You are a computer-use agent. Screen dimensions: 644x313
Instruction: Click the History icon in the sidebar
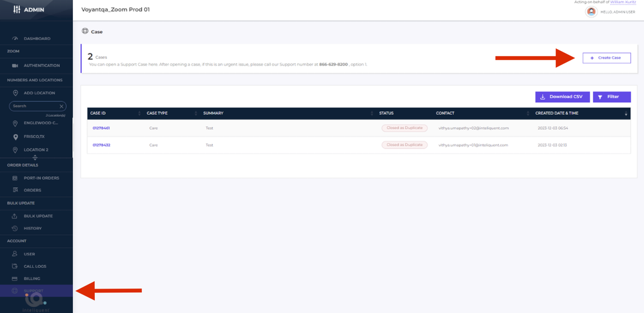tap(15, 228)
